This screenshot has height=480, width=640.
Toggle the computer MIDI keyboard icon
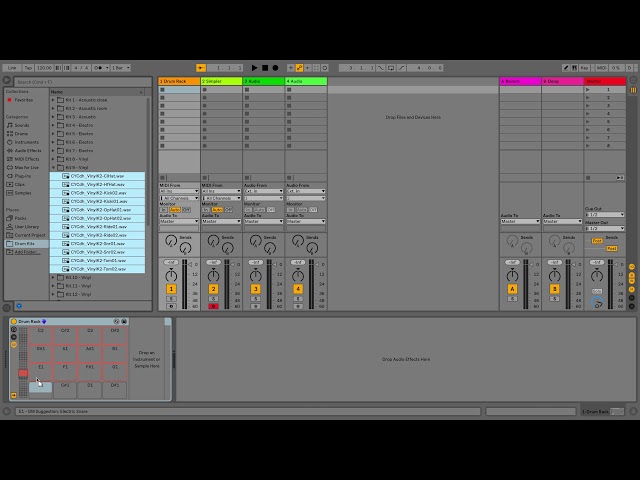point(574,68)
